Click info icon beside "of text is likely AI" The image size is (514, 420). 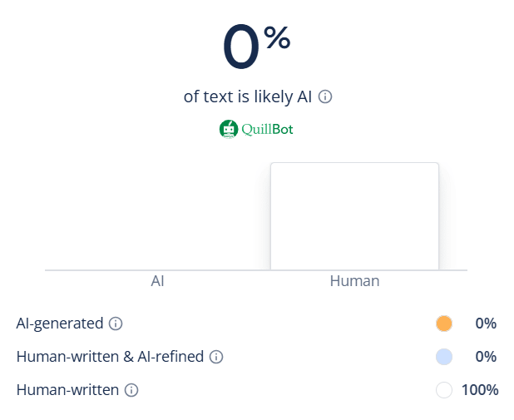tap(326, 96)
